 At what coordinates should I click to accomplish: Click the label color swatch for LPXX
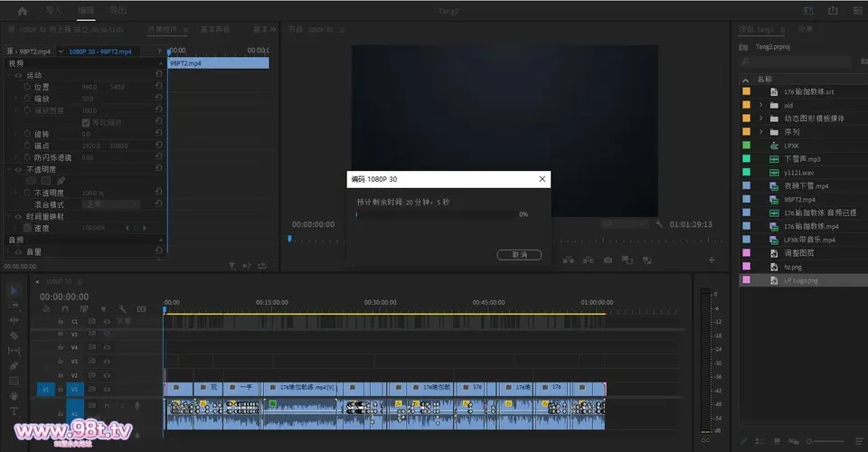746,145
